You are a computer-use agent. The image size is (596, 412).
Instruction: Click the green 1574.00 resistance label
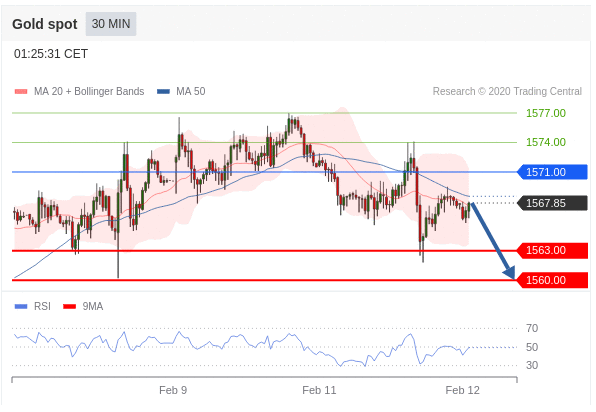pos(546,142)
